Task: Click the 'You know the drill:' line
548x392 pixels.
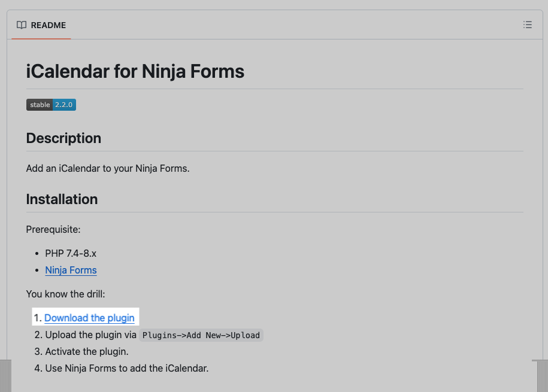Action: pos(65,294)
